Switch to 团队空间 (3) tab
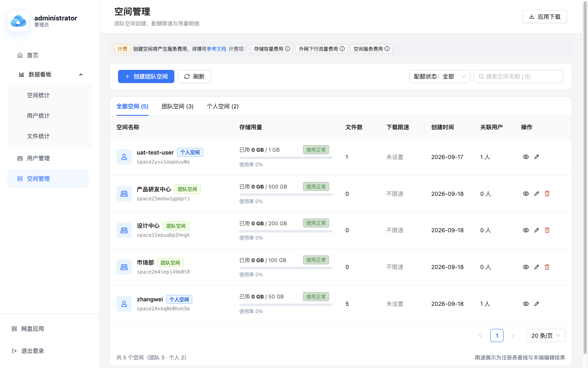The width and height of the screenshot is (588, 368). (178, 106)
